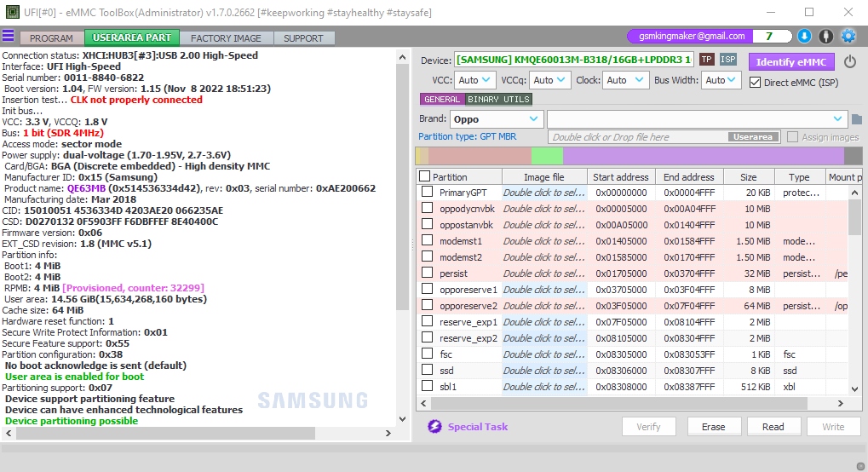This screenshot has width=868, height=472.
Task: Click the Size column header
Action: pyautogui.click(x=749, y=176)
